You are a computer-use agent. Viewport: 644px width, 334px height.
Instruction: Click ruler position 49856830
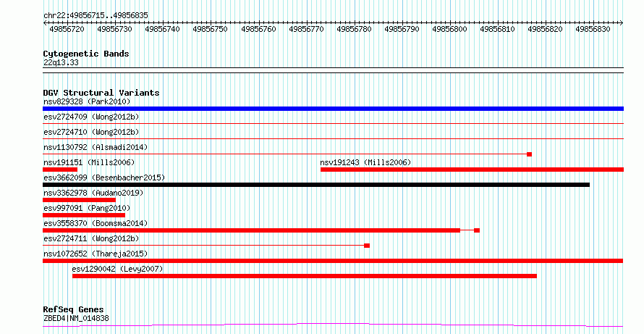(593, 29)
